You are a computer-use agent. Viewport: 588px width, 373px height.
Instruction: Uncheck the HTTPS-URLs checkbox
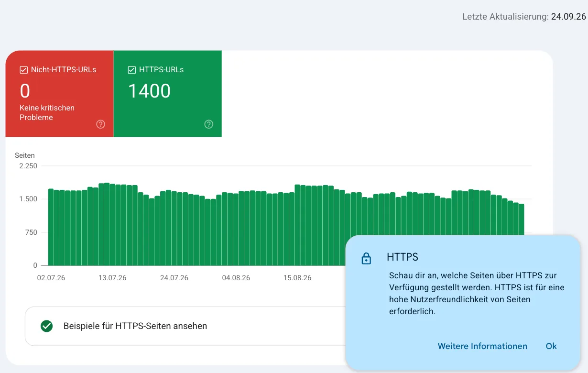(132, 70)
